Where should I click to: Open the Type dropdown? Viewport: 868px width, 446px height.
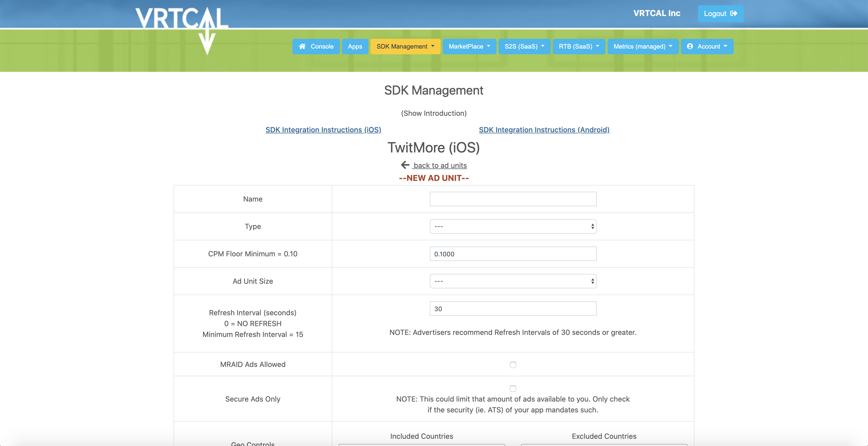click(513, 226)
